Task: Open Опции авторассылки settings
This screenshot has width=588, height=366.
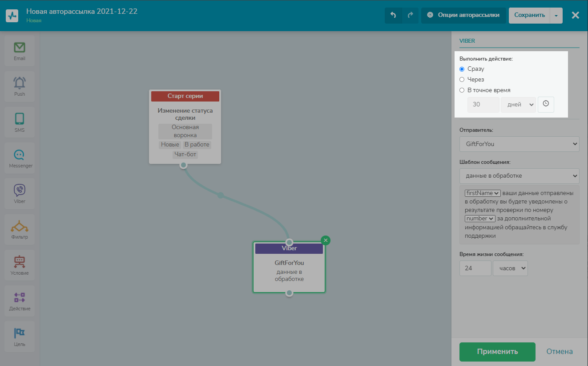Action: [x=463, y=15]
